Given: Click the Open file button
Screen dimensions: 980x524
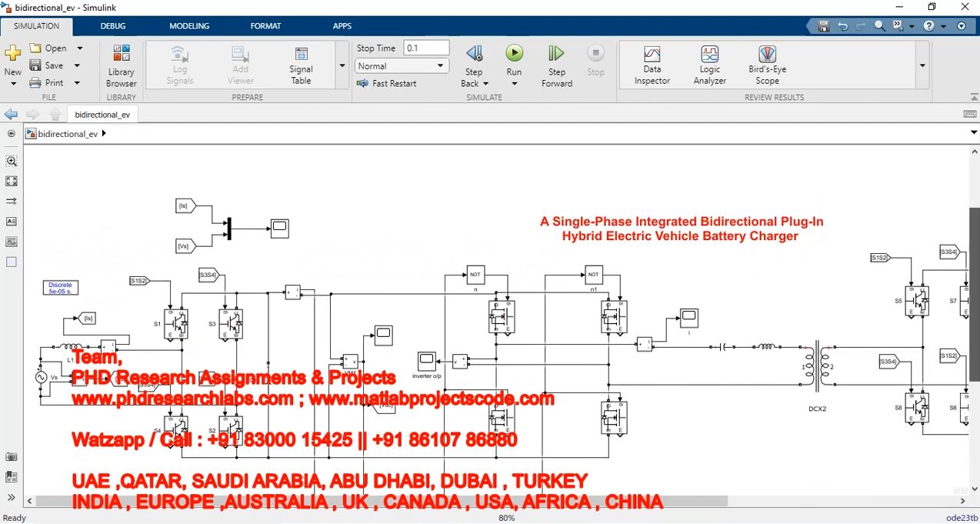Looking at the screenshot, I should pyautogui.click(x=48, y=48).
